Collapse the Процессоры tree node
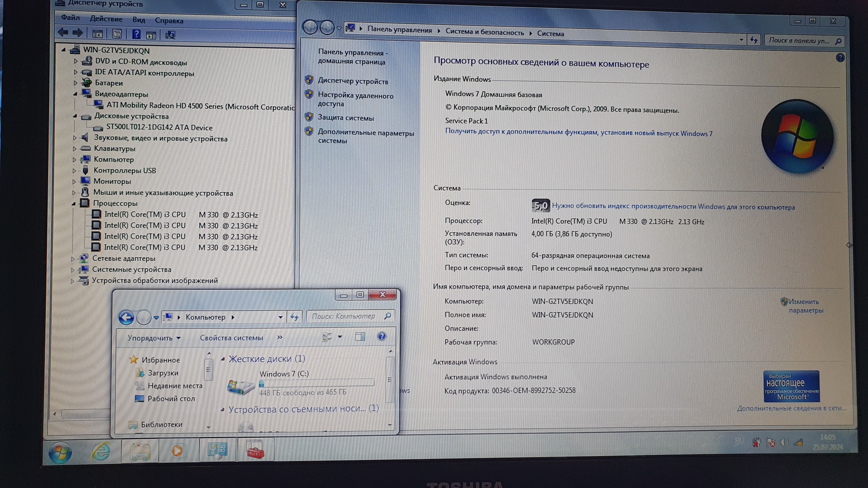Viewport: 868px width, 488px height. (74, 203)
